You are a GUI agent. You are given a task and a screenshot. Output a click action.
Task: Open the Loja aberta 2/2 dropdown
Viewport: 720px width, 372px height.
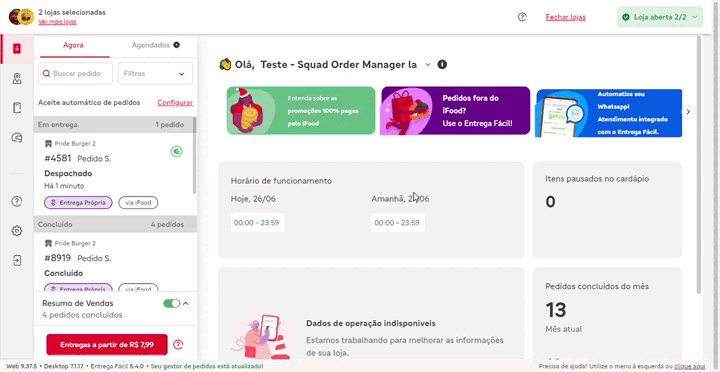[x=660, y=17]
